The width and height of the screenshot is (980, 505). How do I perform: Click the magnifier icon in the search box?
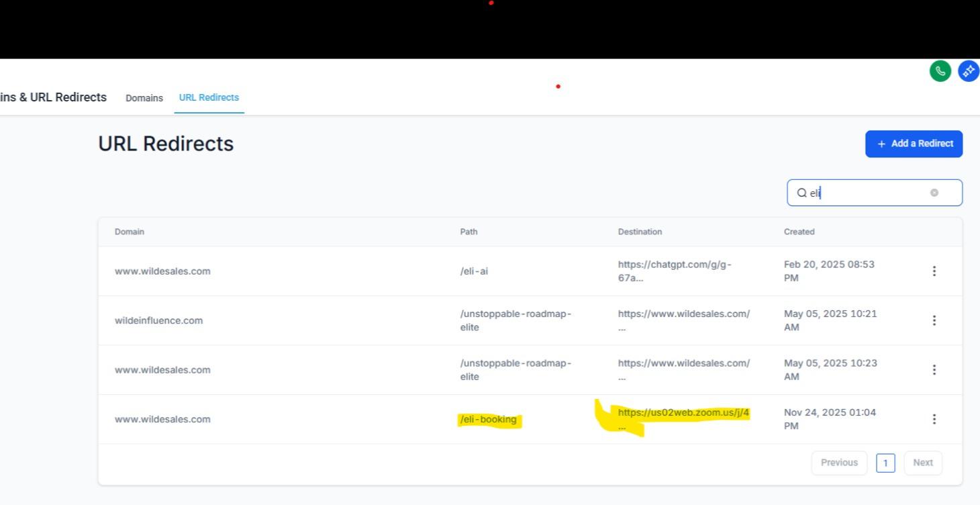coord(801,193)
